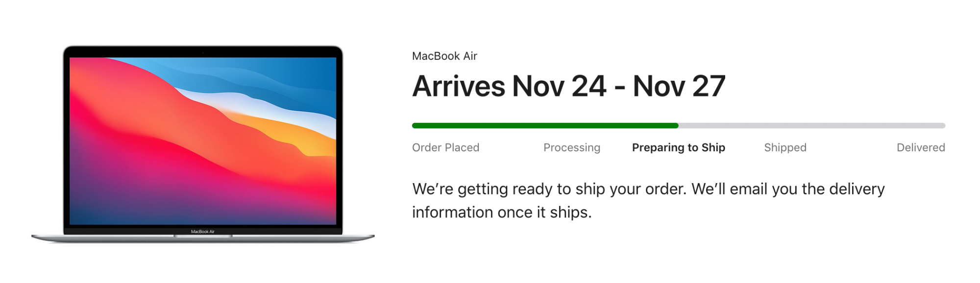Select the bold Preparing to Ship step
The width and height of the screenshot is (980, 283).
pos(678,147)
